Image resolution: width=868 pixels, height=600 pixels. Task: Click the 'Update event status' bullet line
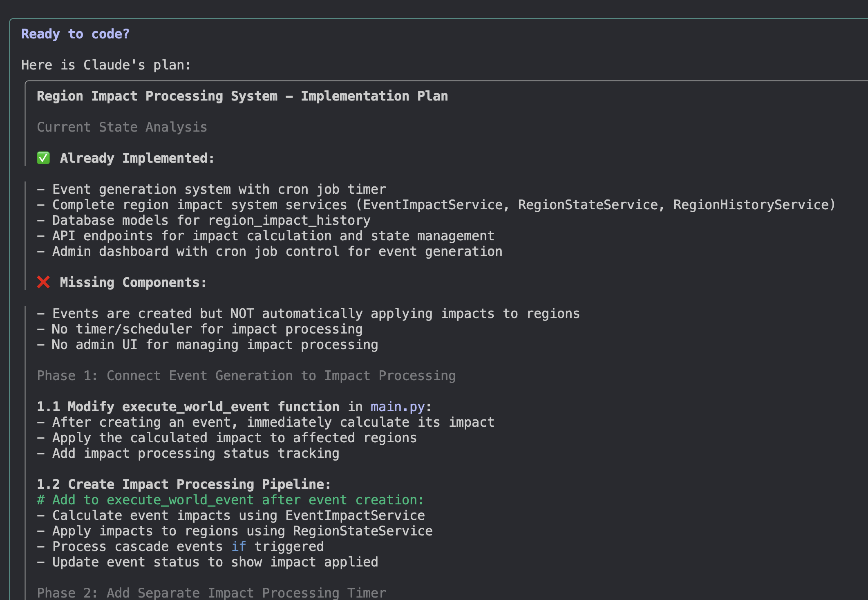[x=207, y=562]
